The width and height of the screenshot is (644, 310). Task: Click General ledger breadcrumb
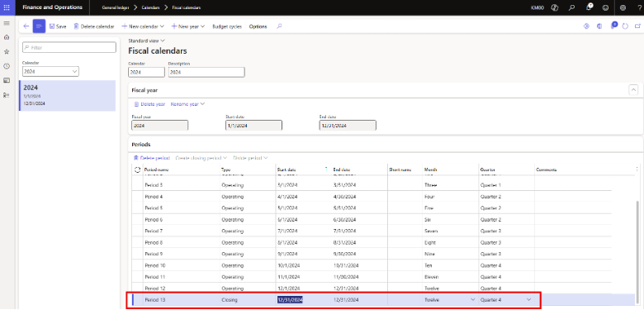coord(115,7)
